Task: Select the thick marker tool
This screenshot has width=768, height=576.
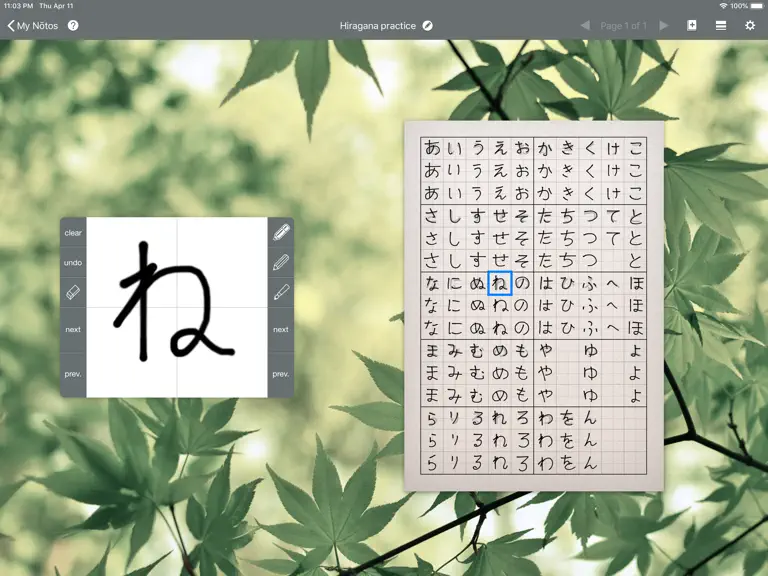Action: pos(281,233)
